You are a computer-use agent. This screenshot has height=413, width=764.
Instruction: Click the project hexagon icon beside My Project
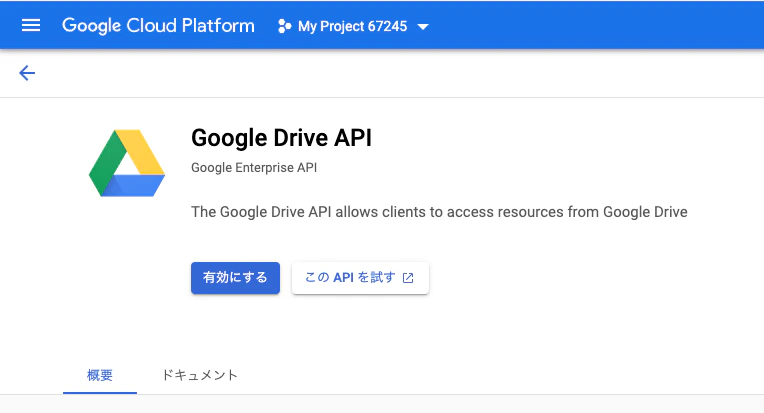pos(284,26)
